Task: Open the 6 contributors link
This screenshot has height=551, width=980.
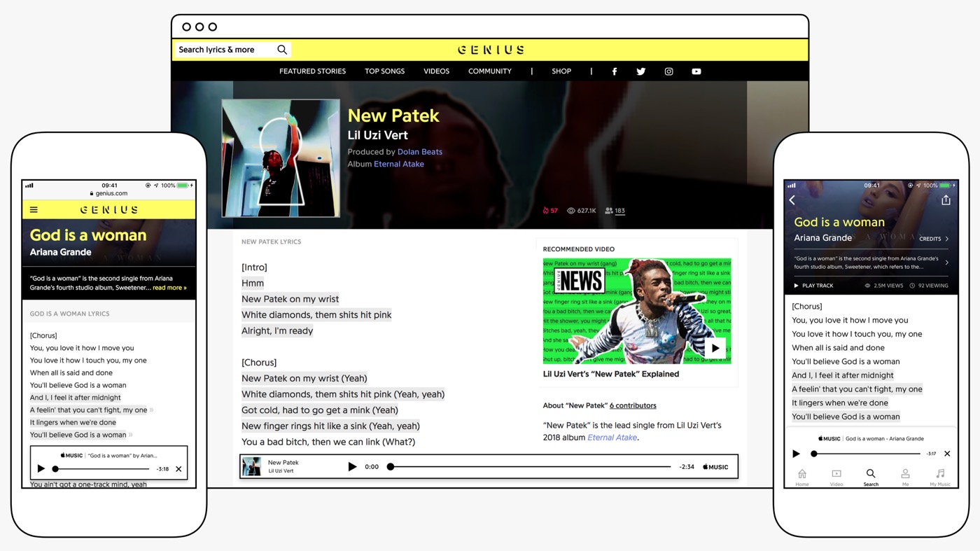Action: pyautogui.click(x=633, y=405)
